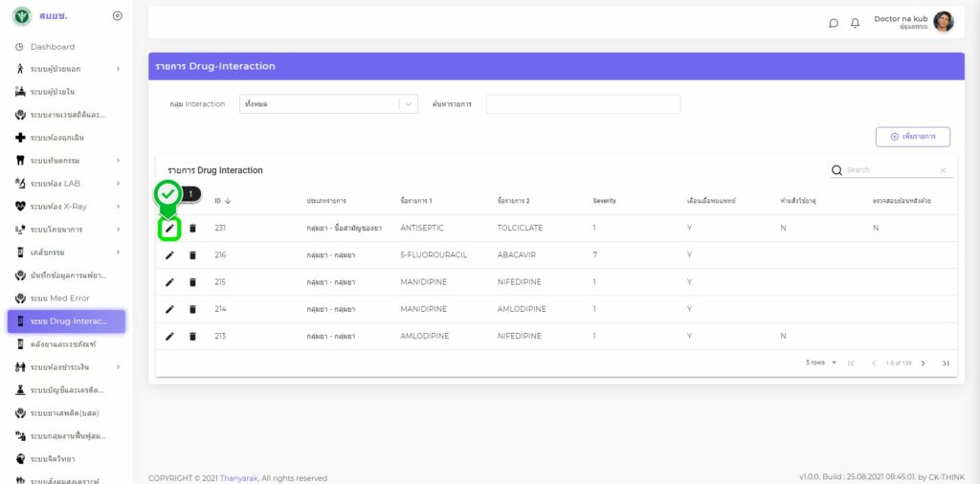Delete the drug interaction row 216
This screenshot has height=484, width=980.
[x=192, y=255]
